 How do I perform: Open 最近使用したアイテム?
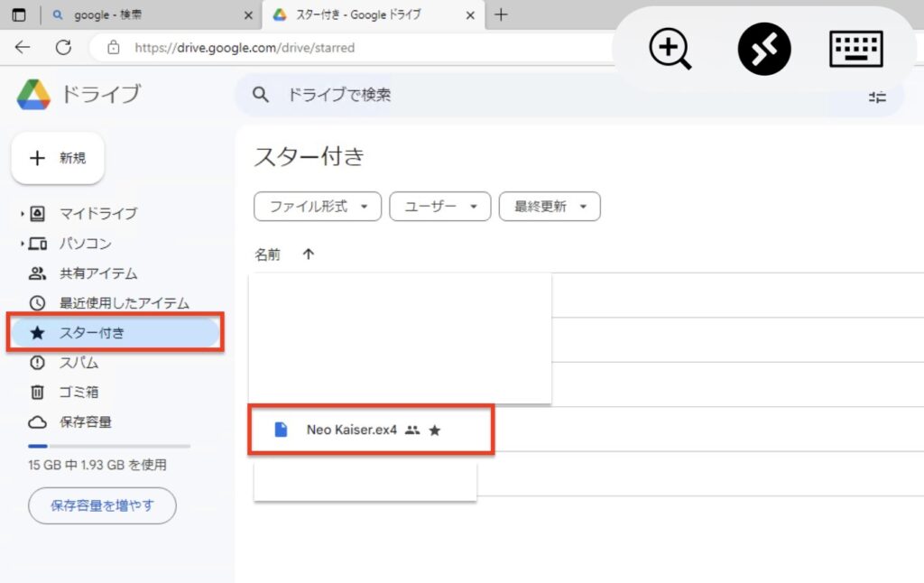(124, 303)
